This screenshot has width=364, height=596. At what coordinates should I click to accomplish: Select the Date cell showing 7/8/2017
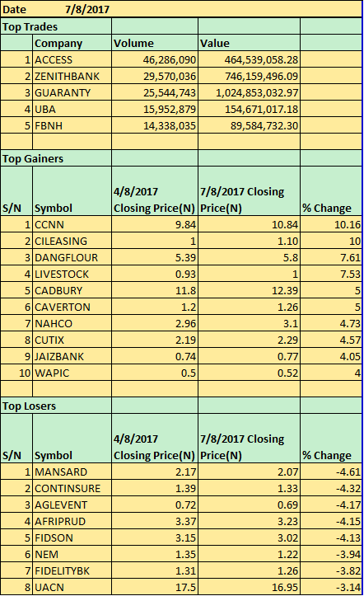pos(87,9)
